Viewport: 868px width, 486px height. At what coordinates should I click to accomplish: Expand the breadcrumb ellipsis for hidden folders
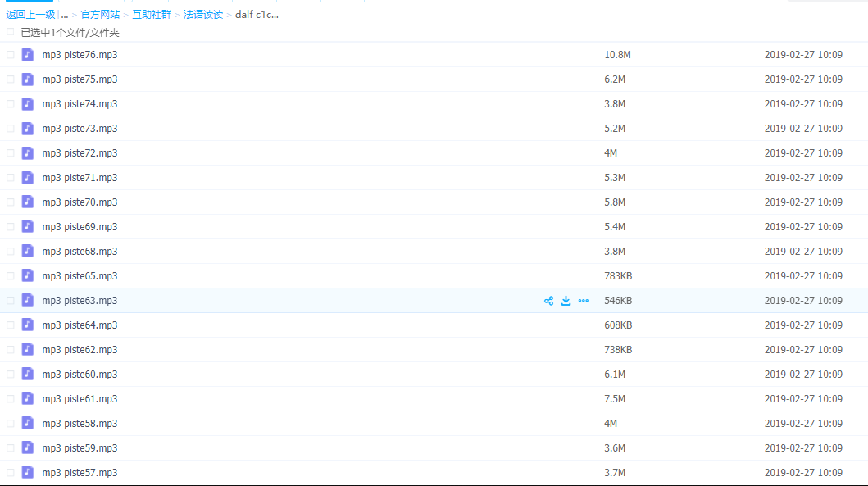[x=65, y=15]
